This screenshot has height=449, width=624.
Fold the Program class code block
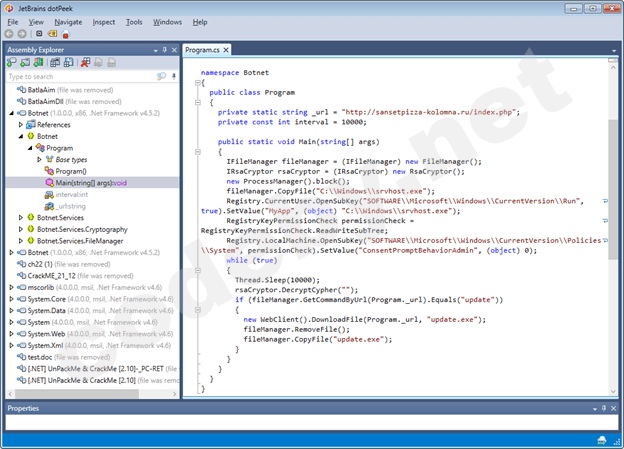click(197, 102)
